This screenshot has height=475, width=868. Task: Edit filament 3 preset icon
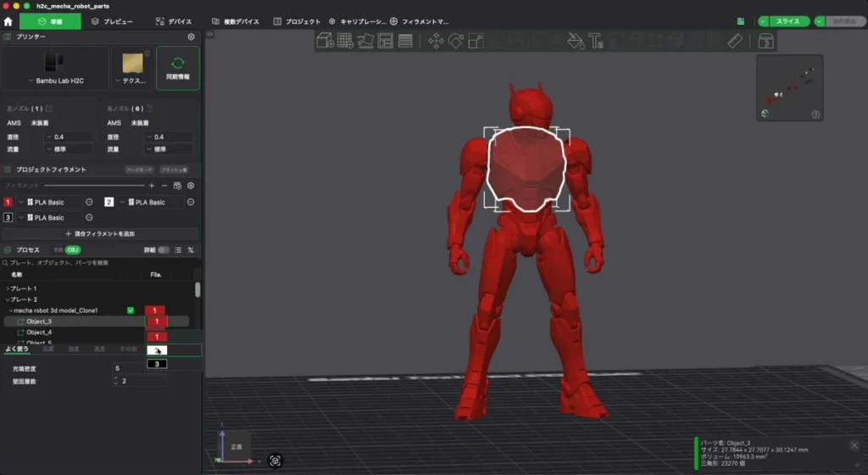click(x=89, y=218)
